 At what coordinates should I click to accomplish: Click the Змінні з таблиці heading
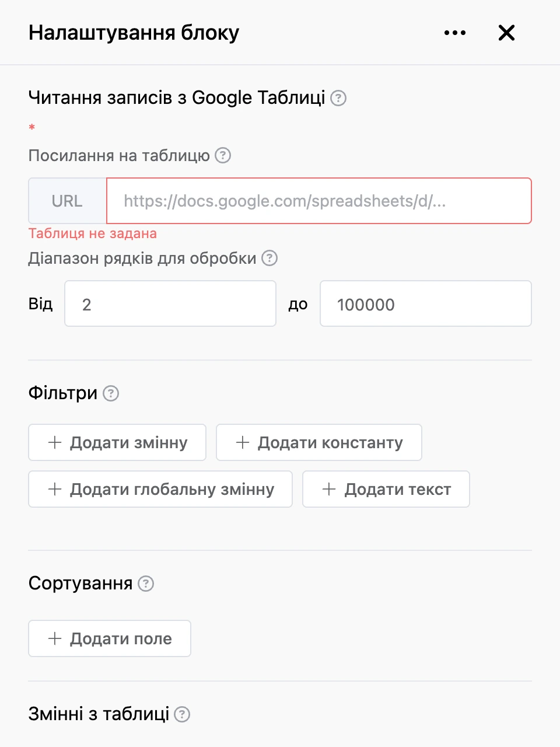point(99,714)
